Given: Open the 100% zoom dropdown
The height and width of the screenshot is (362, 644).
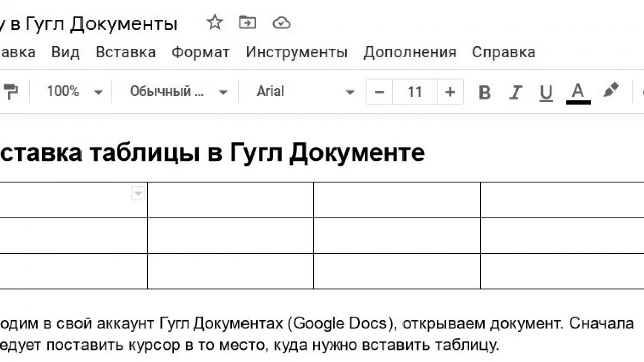Looking at the screenshot, I should tap(74, 92).
